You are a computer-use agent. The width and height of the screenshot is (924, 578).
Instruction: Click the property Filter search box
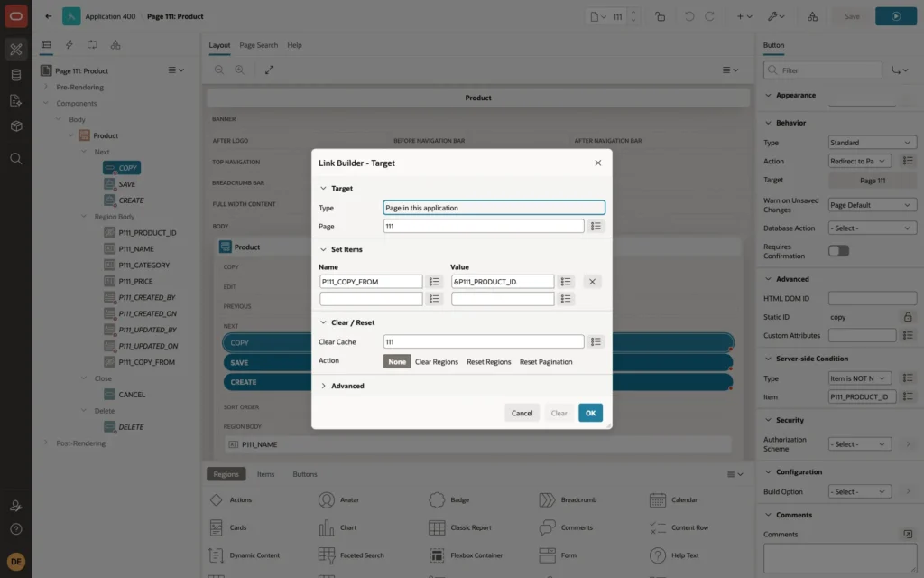pyautogui.click(x=823, y=70)
